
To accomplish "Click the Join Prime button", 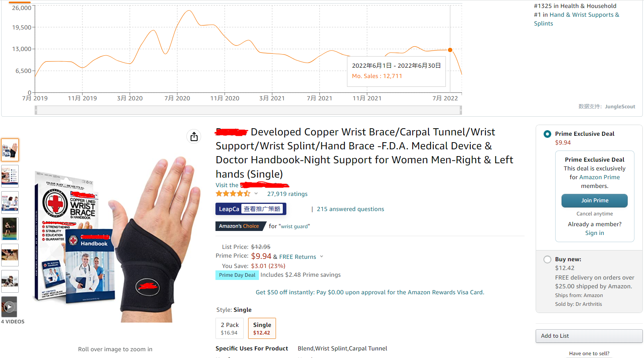I will point(595,201).
